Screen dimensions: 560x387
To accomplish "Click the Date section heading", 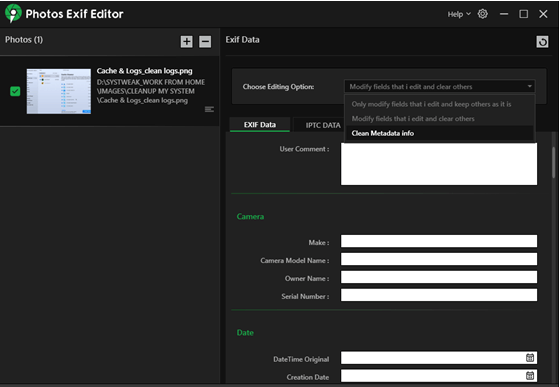I will pyautogui.click(x=245, y=333).
